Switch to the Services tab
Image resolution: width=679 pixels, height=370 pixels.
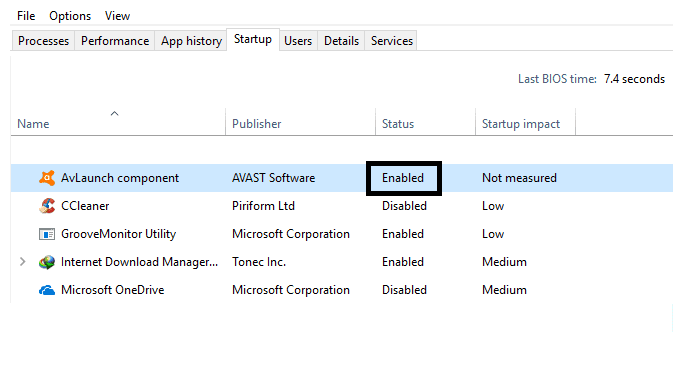[x=391, y=41]
